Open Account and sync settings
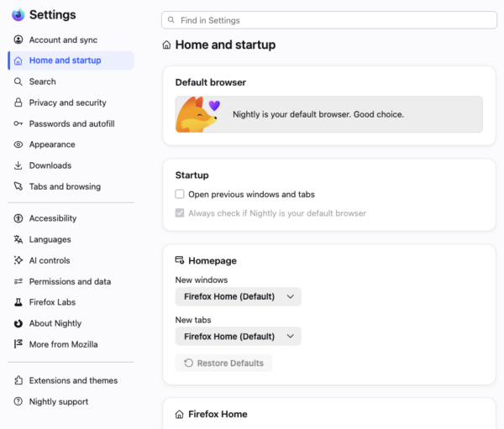504x429 pixels. (x=71, y=39)
